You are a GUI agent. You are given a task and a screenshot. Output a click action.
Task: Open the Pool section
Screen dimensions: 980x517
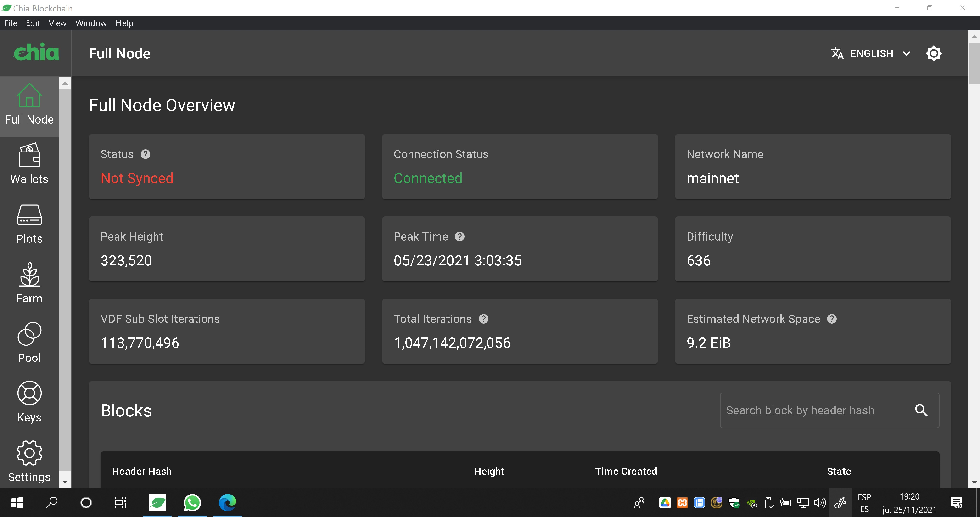[x=29, y=342]
